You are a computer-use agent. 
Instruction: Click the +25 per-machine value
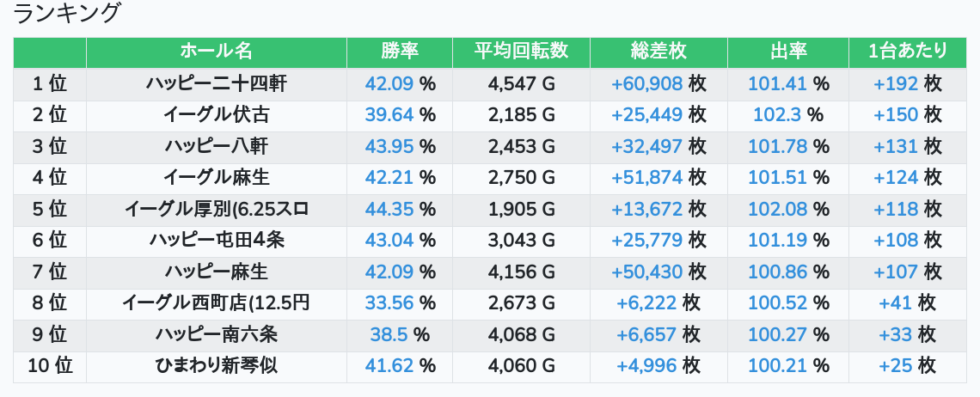pos(895,365)
